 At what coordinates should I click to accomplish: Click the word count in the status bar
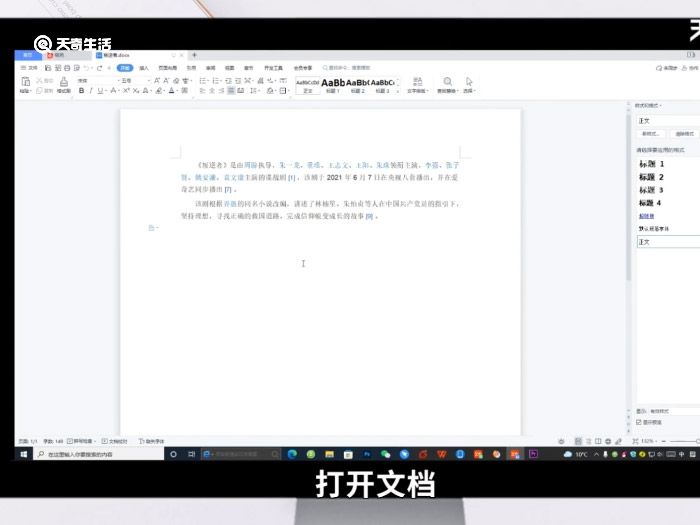(x=53, y=441)
